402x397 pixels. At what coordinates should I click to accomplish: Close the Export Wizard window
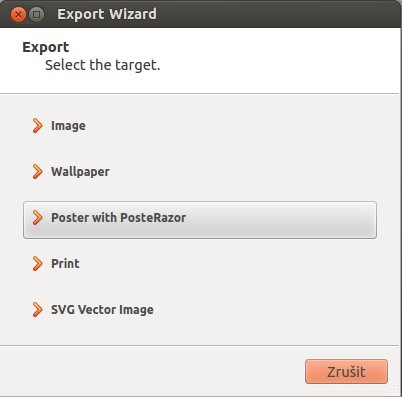[18, 15]
